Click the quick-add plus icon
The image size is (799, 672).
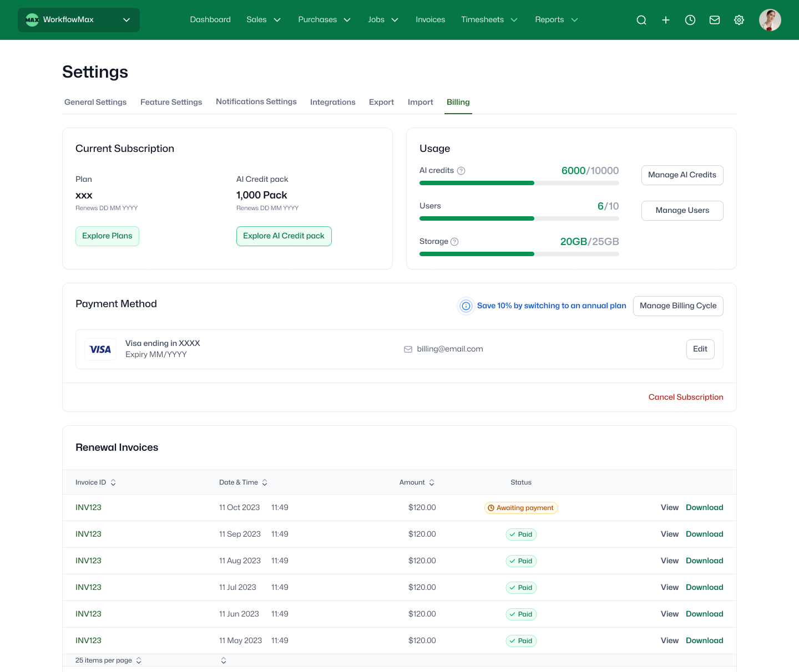click(x=666, y=20)
